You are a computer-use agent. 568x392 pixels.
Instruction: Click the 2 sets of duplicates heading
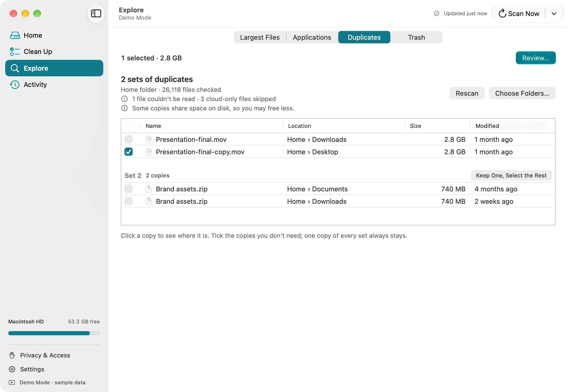pos(157,79)
